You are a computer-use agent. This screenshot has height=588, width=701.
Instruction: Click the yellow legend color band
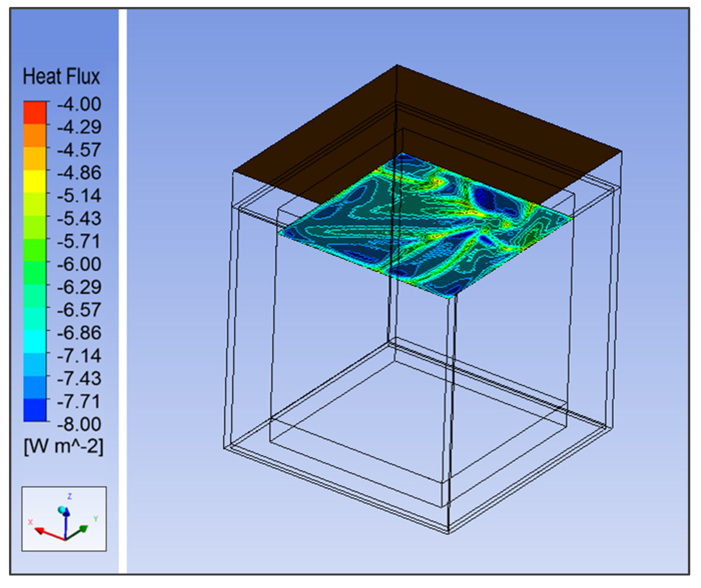click(x=35, y=182)
